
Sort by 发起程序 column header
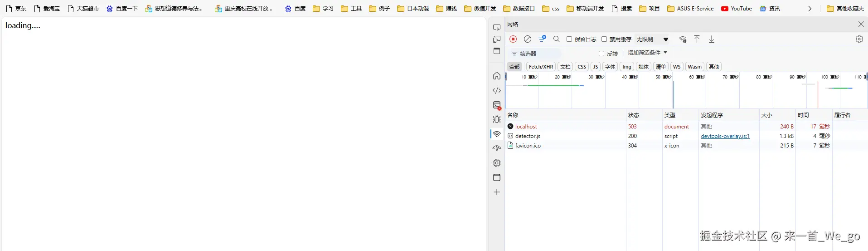point(729,115)
